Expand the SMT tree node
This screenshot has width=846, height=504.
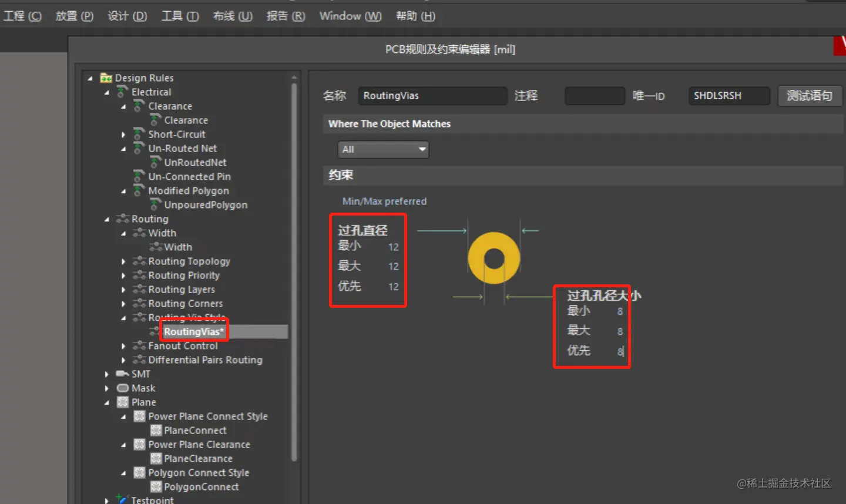point(107,374)
